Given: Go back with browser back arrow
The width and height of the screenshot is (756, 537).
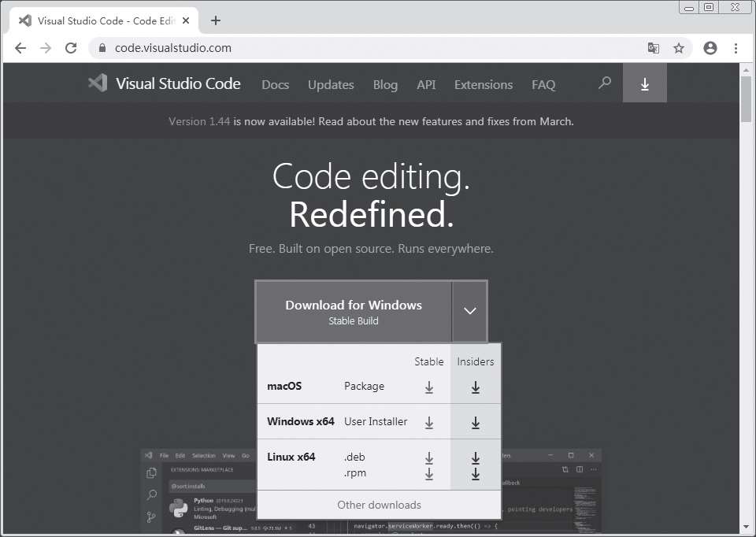Looking at the screenshot, I should 20,48.
